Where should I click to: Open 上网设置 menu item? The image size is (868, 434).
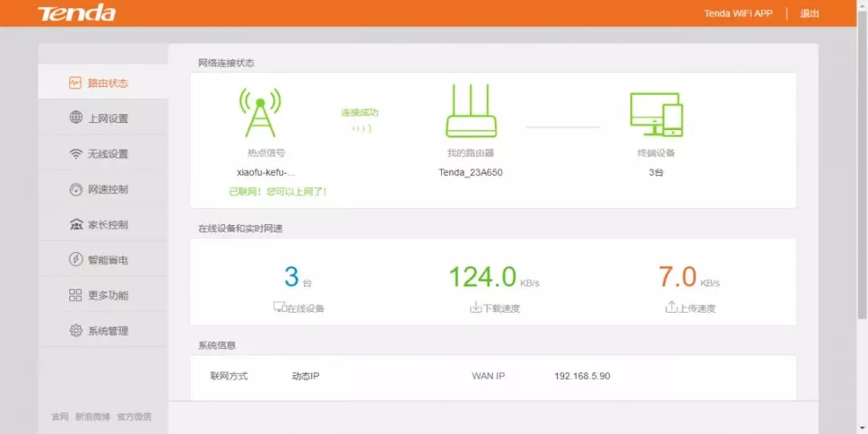click(x=103, y=118)
